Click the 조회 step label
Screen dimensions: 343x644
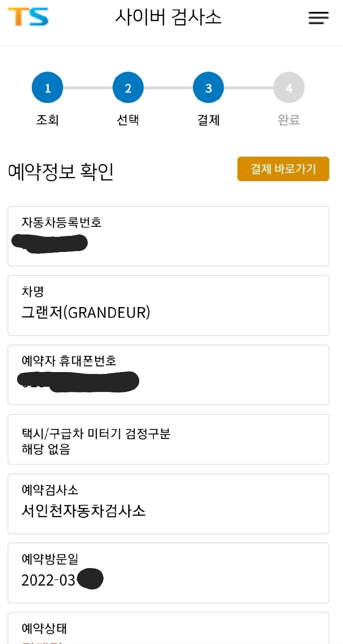tap(48, 120)
